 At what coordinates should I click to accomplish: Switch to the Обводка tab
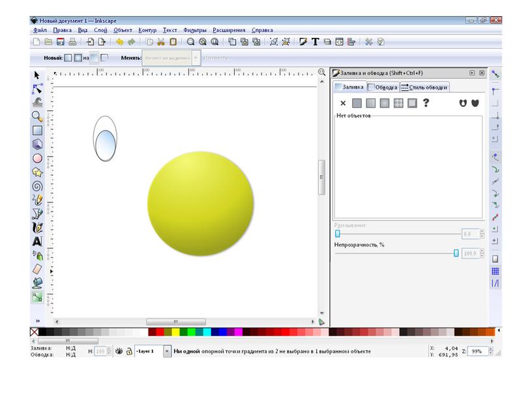(x=383, y=87)
